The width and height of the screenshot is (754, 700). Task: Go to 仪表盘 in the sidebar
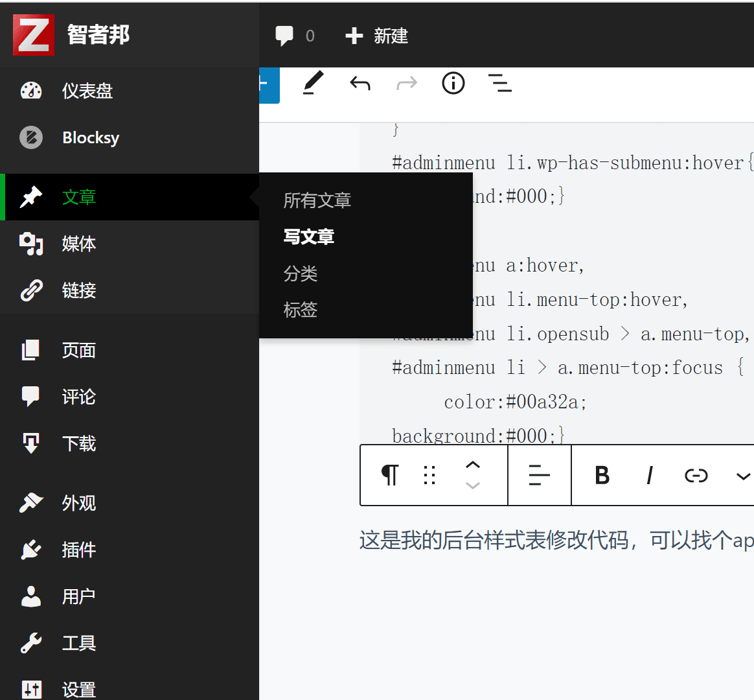(x=87, y=91)
